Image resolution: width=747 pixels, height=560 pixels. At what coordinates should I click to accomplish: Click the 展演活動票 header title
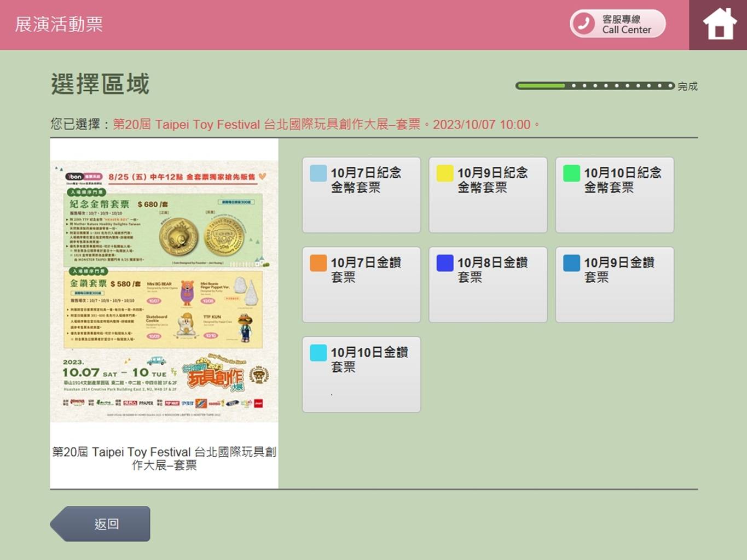click(59, 24)
